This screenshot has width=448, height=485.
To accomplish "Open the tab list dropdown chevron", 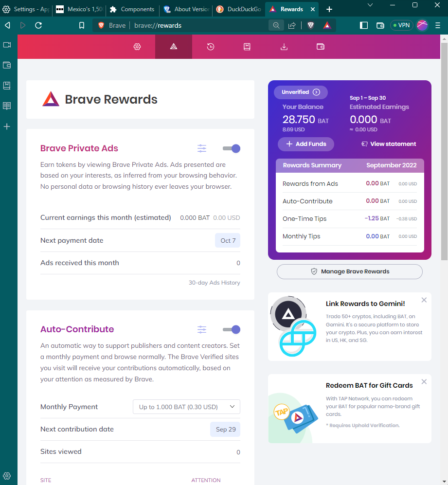I will [x=370, y=5].
